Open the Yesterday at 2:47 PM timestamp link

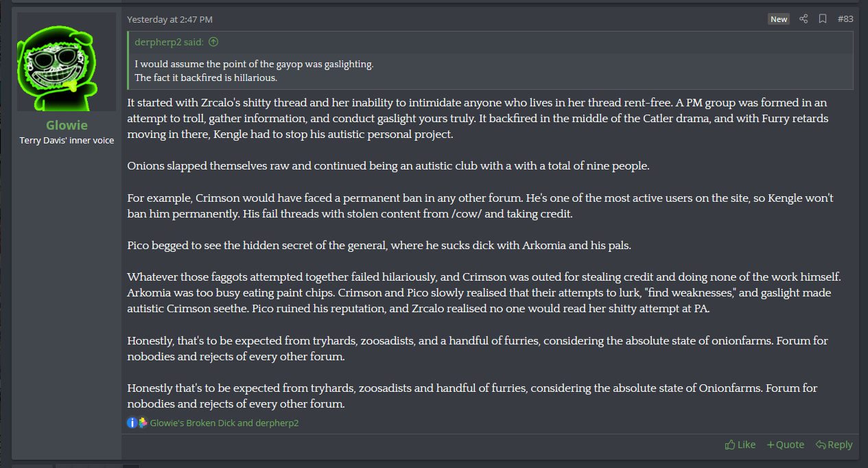pyautogui.click(x=169, y=19)
